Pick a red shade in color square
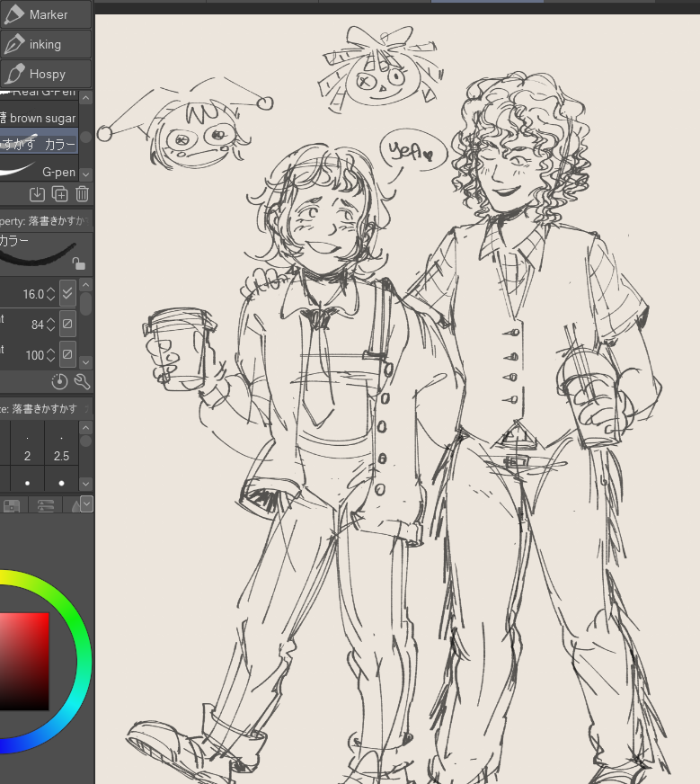Image resolution: width=700 pixels, height=784 pixels. 24,661
